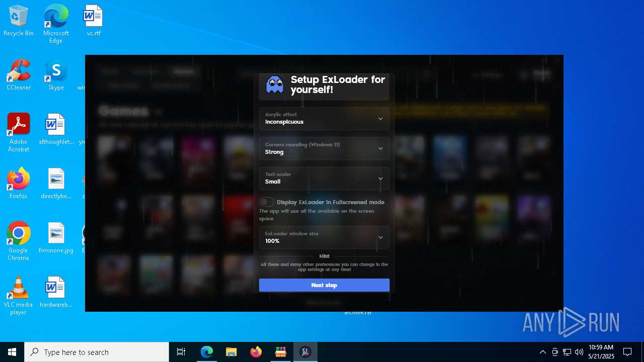Open the directlybe image file

point(56,184)
